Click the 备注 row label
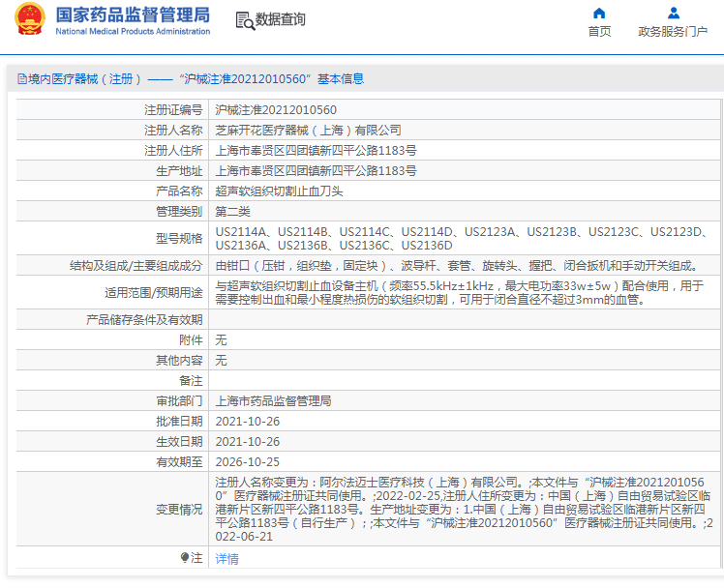Screen dimensions: 724x588 191,380
